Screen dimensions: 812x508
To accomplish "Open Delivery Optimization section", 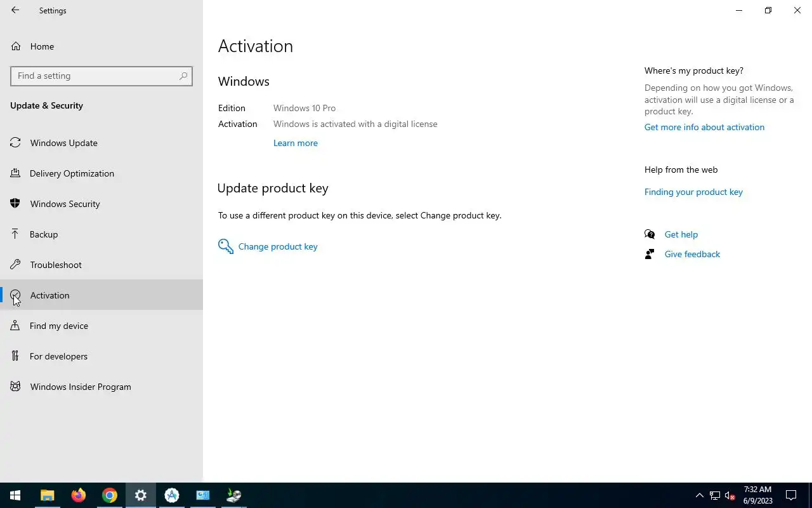I will click(101, 173).
